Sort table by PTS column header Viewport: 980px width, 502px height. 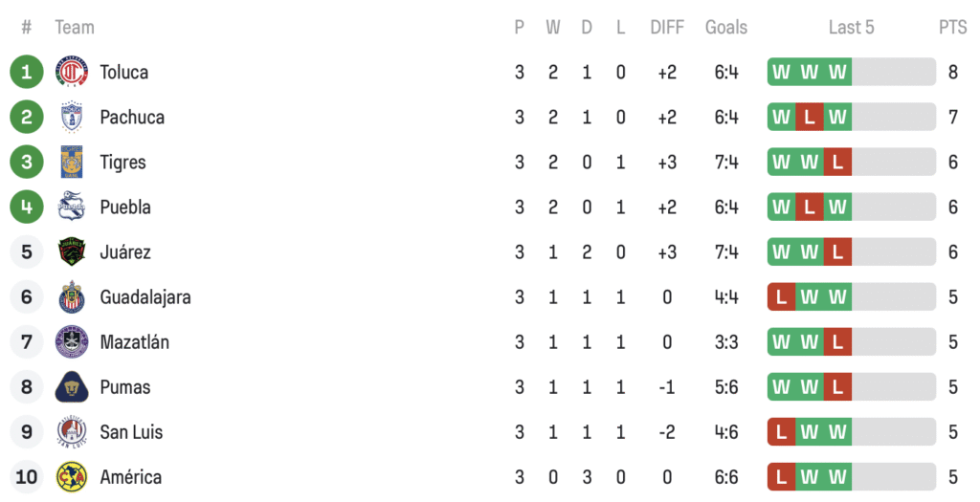(952, 28)
